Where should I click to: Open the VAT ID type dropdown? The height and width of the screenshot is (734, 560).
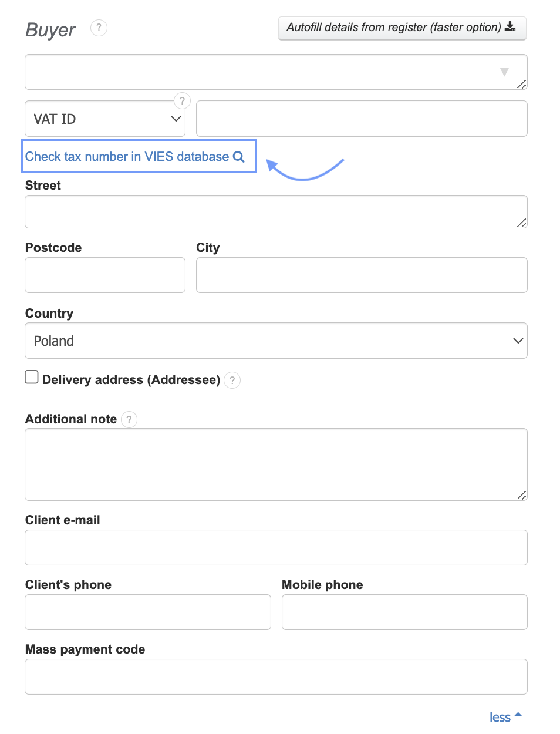coord(105,119)
